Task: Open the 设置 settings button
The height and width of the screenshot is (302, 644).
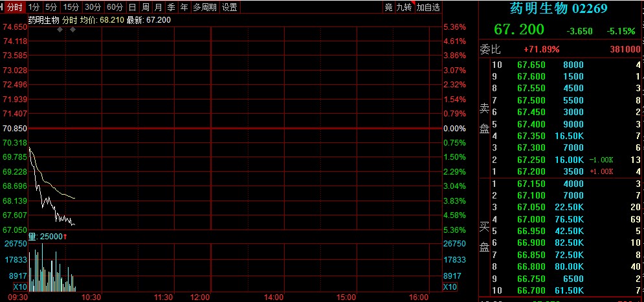Action: (229, 7)
